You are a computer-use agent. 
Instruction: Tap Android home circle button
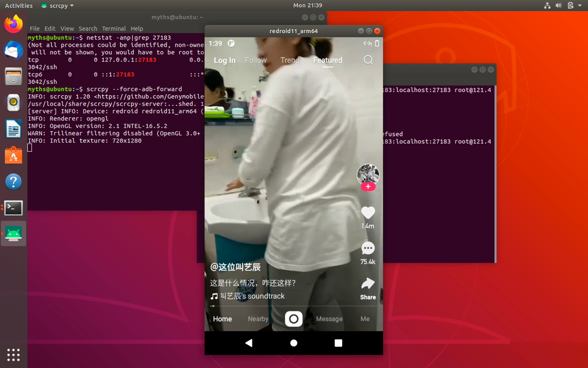[x=293, y=343]
